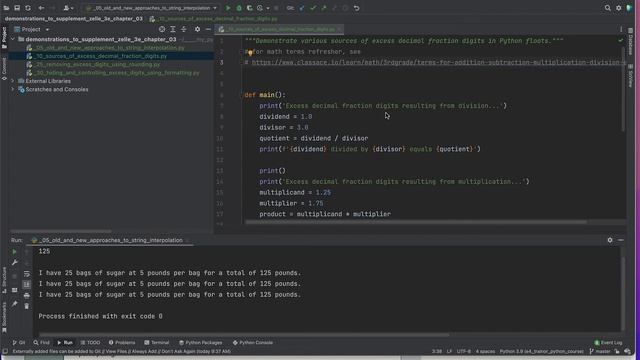Click the editor's horizontal scrollbar
This screenshot has height=360, width=640.
(x=416, y=222)
